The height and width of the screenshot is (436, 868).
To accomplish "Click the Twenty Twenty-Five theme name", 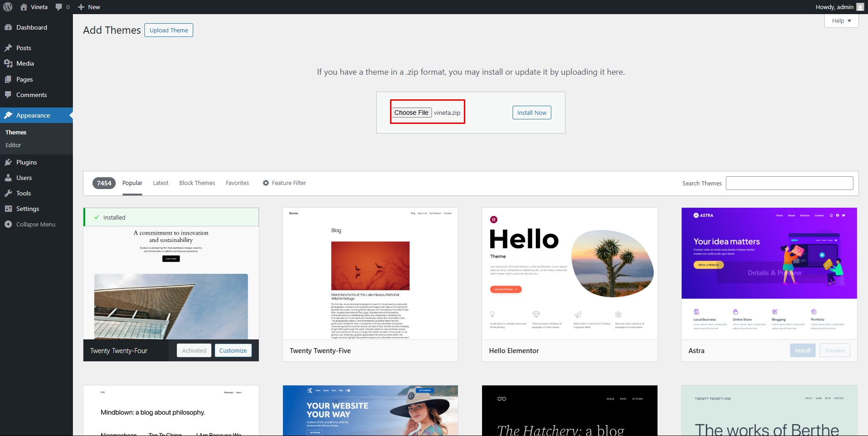I will tap(320, 351).
